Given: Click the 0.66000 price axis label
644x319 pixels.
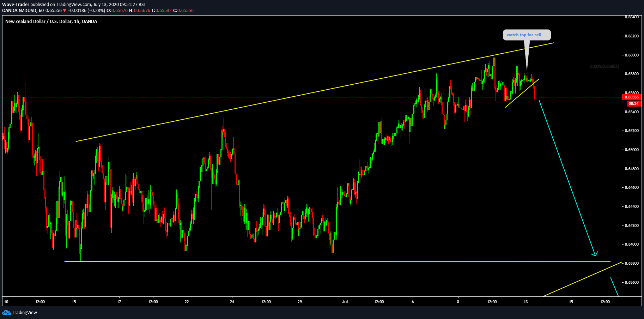Looking at the screenshot, I should click(632, 55).
